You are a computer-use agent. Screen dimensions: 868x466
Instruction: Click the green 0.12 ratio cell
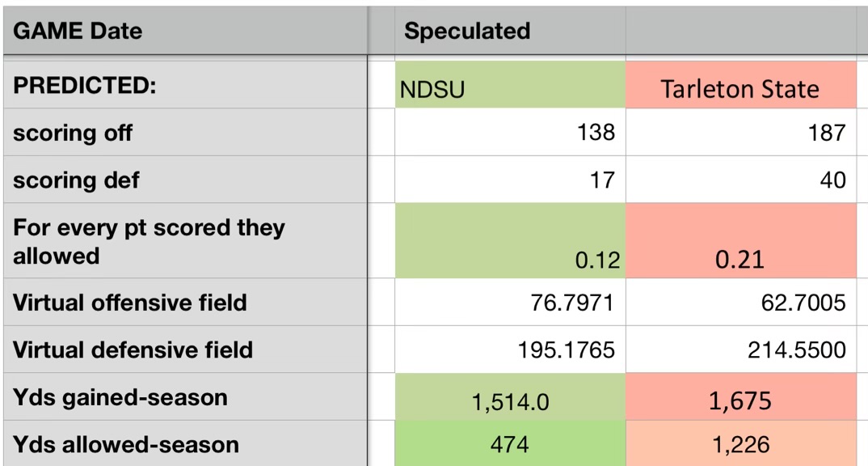pos(509,241)
